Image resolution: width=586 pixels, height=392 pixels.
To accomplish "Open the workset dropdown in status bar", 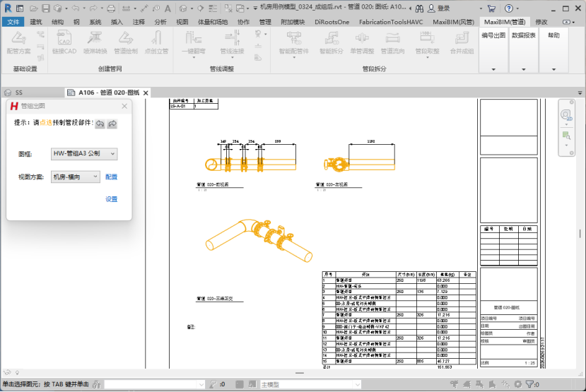I will pyautogui.click(x=154, y=384).
